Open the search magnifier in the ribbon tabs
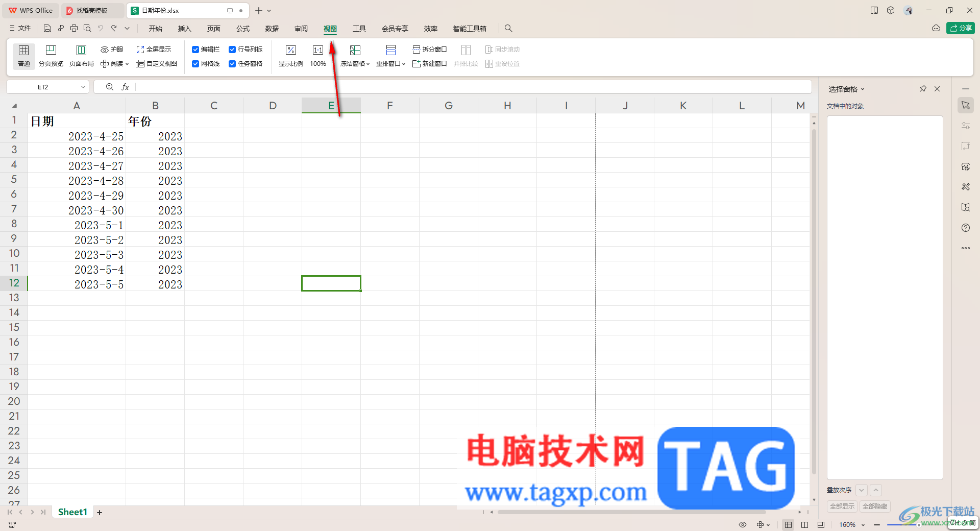This screenshot has width=980, height=531. point(508,29)
